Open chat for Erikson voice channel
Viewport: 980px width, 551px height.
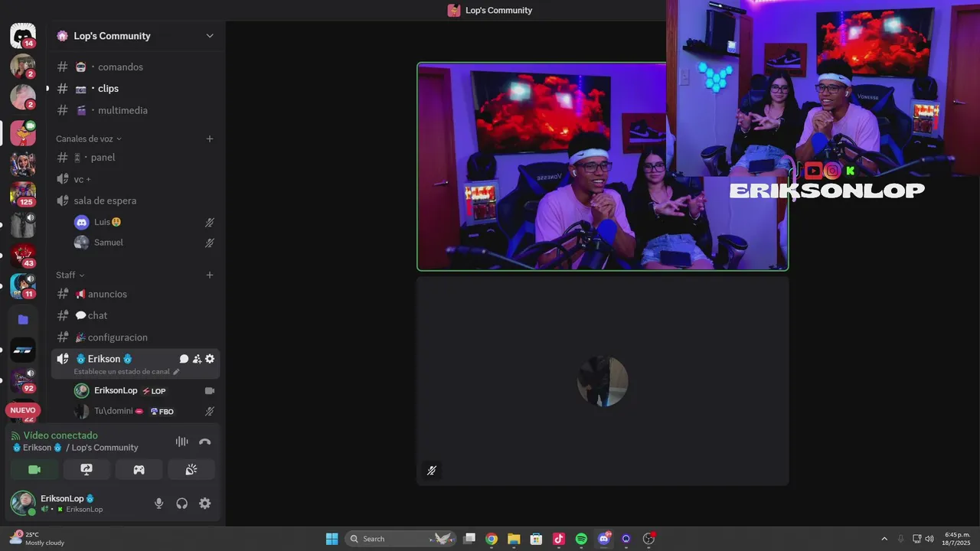tap(184, 359)
